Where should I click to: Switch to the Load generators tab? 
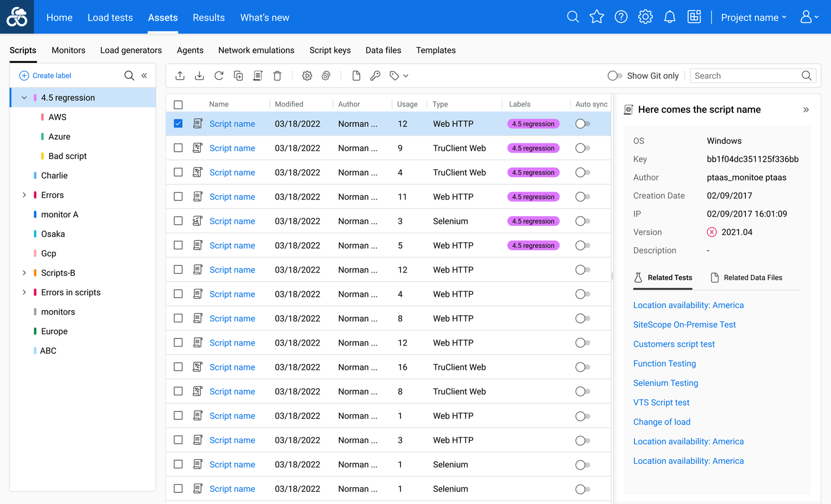(x=131, y=50)
